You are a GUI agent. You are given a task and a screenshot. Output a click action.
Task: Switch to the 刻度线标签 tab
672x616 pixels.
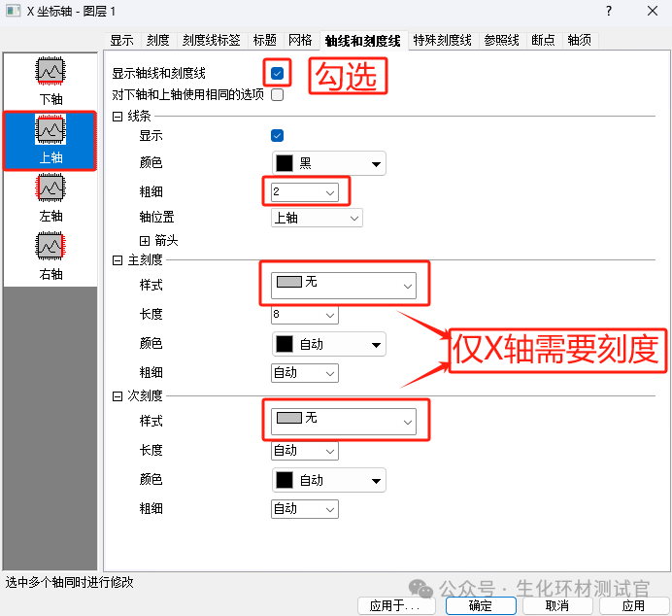pyautogui.click(x=212, y=40)
